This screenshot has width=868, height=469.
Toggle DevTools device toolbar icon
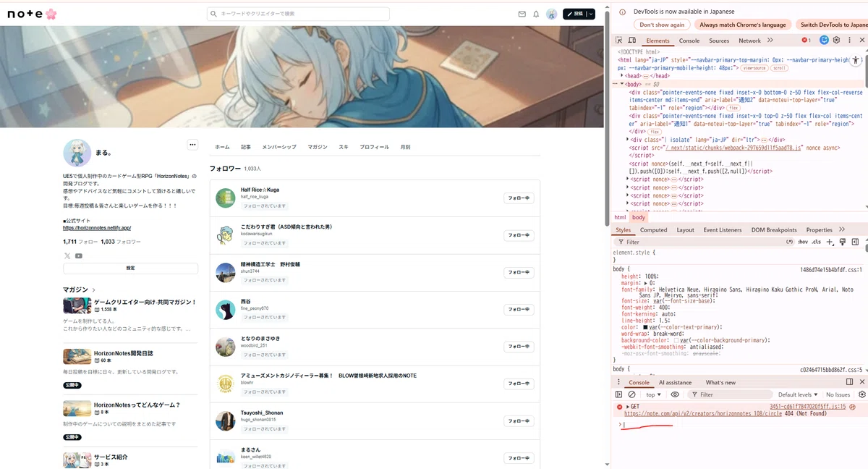click(x=631, y=41)
